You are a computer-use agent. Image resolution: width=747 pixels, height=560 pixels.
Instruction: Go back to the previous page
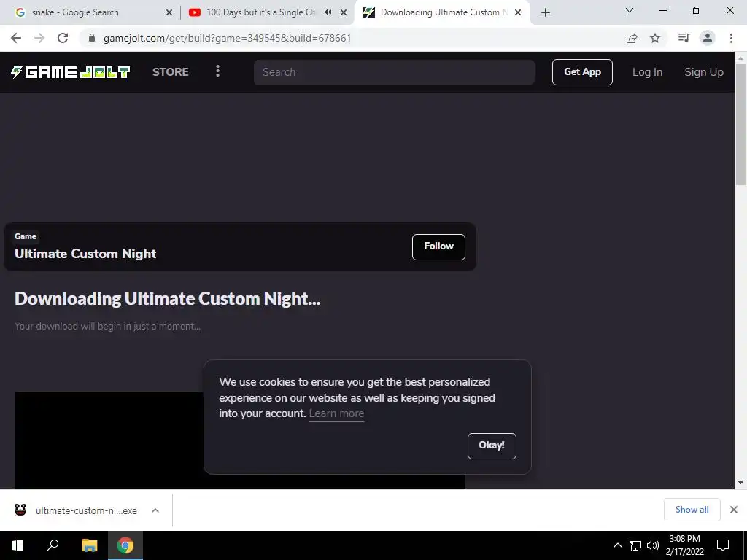tap(16, 38)
